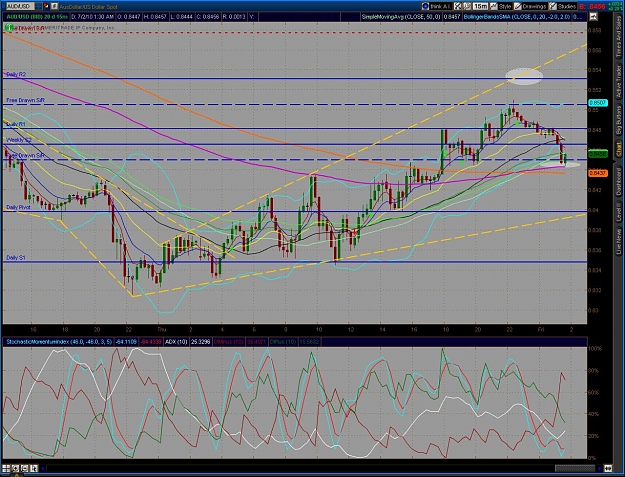
Task: Click the L: 0.8444 low value
Action: click(181, 17)
